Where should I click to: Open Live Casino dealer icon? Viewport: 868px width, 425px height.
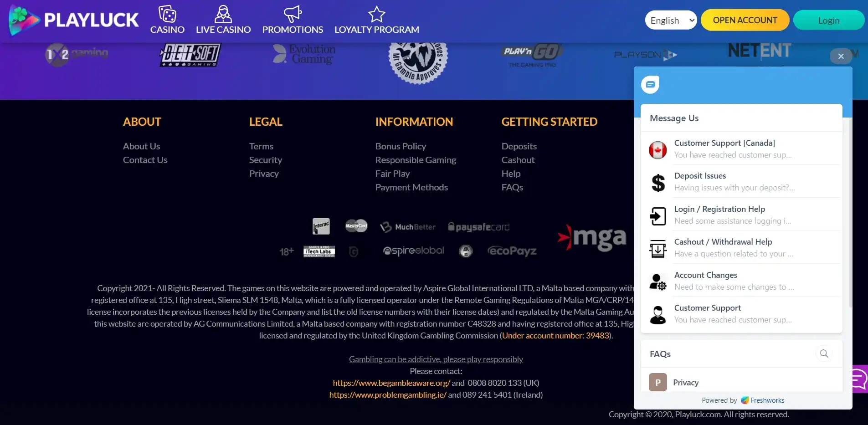click(223, 15)
